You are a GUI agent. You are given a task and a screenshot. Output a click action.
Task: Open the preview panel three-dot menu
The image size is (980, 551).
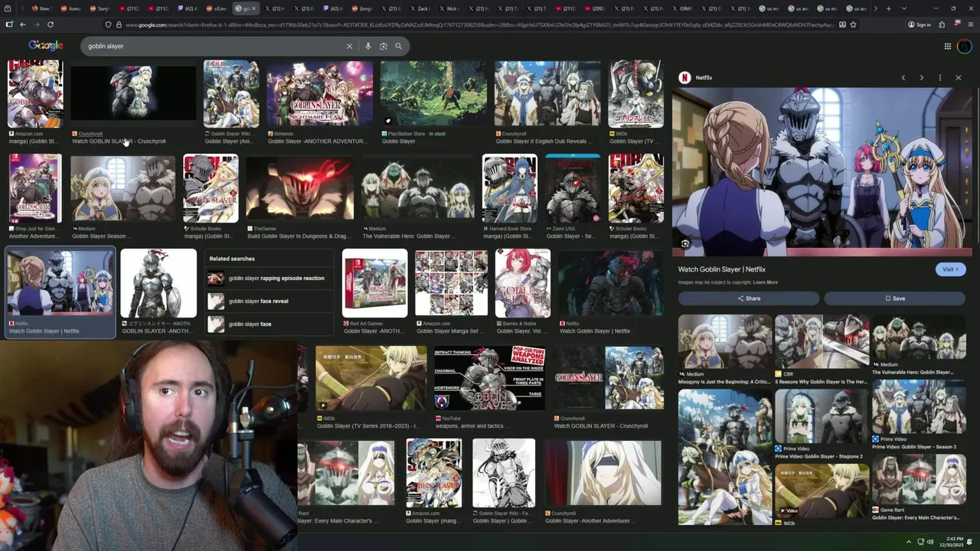939,77
